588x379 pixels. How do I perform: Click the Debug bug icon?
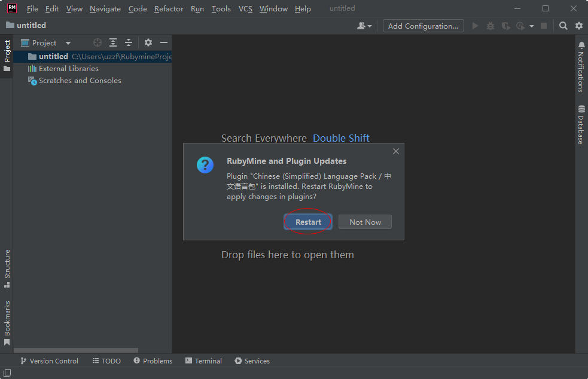click(x=490, y=26)
